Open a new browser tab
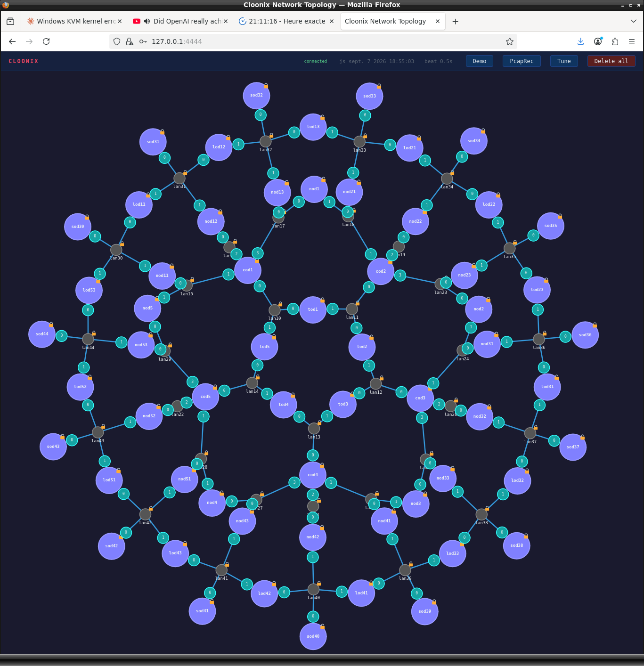 [455, 21]
